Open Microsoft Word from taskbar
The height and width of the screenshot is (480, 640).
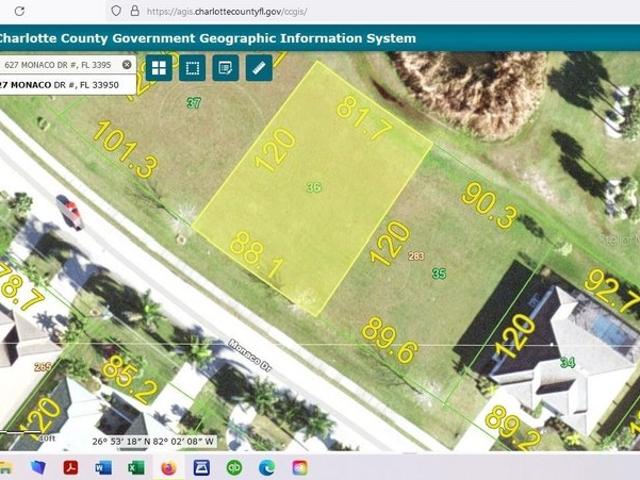(x=103, y=467)
